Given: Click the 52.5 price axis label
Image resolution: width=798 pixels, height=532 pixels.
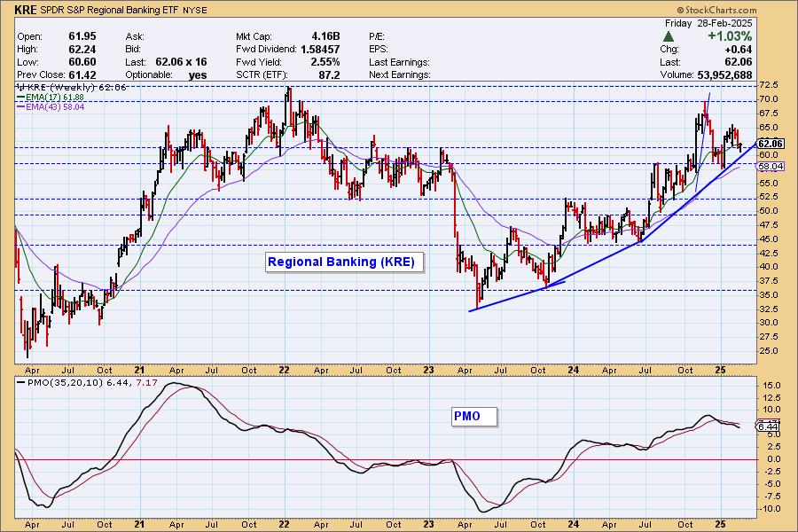Looking at the screenshot, I should tap(768, 197).
